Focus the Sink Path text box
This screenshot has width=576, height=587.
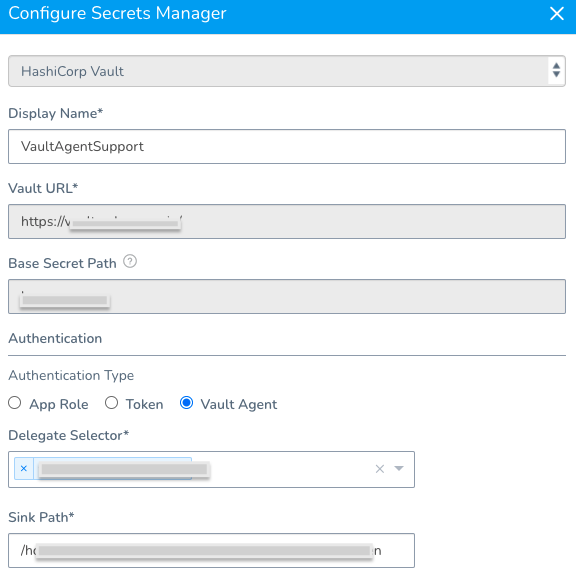pos(211,550)
